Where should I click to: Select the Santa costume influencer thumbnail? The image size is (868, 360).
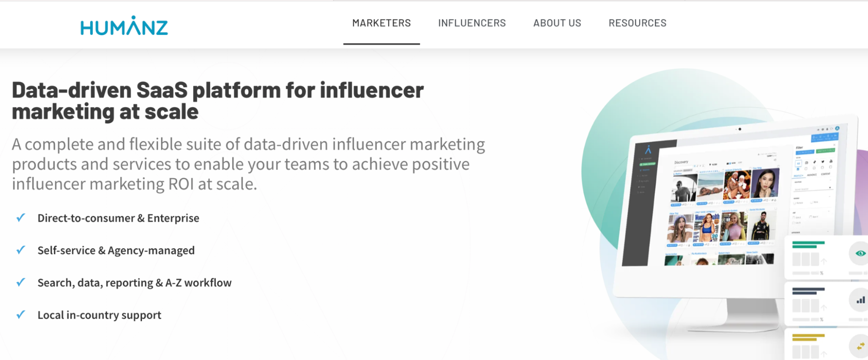(x=737, y=185)
